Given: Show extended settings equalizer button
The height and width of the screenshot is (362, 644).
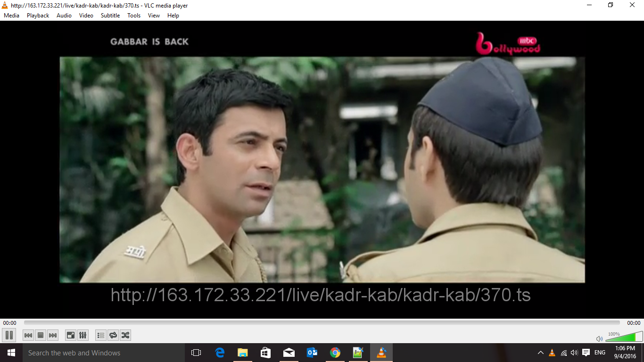Looking at the screenshot, I should [83, 335].
